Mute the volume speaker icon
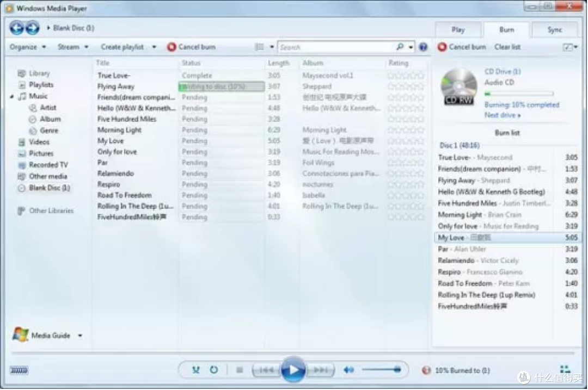This screenshot has height=390, width=588. (349, 370)
